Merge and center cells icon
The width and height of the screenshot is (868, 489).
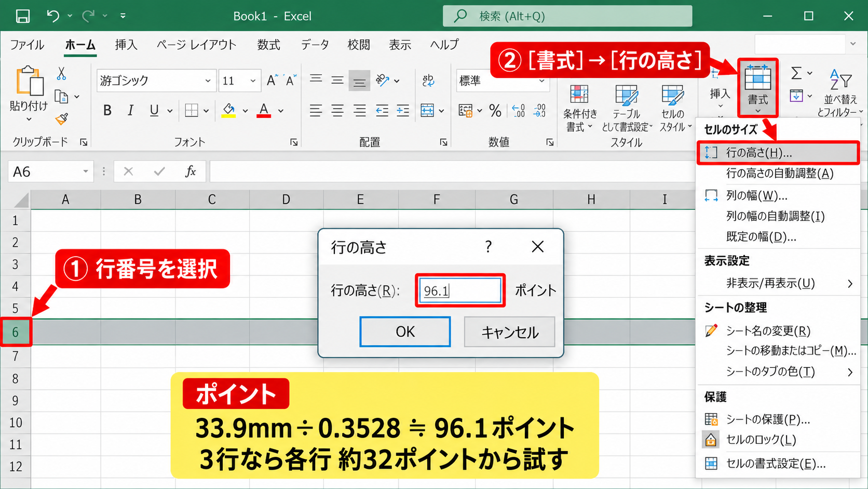[x=427, y=110]
